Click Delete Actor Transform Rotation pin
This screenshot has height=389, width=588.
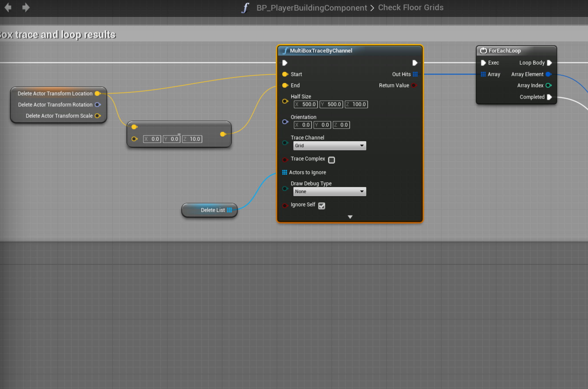98,105
